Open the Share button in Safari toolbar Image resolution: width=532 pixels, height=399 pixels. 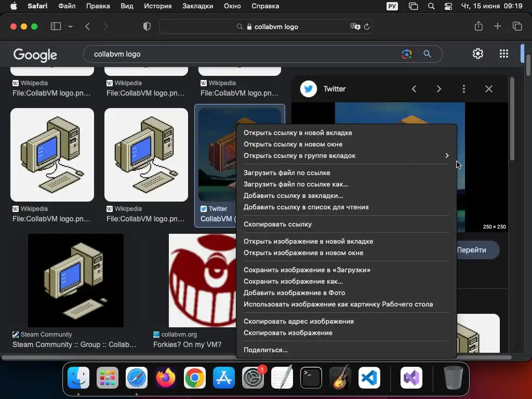coord(478,26)
